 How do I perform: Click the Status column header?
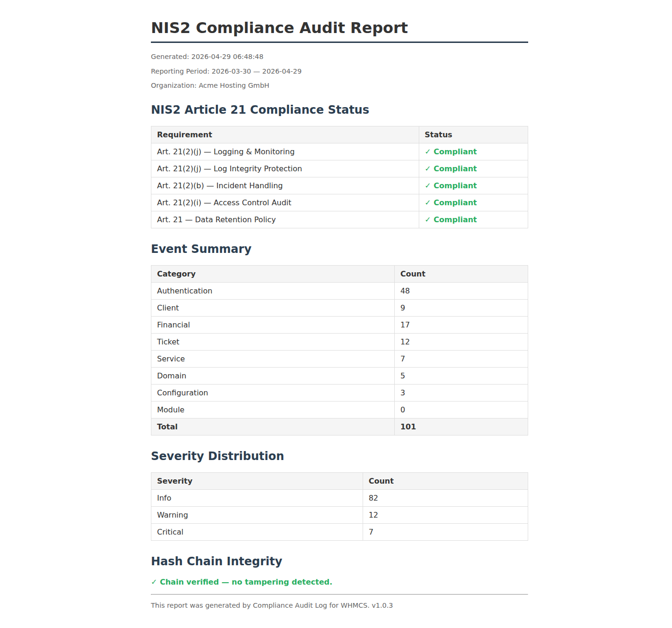(438, 135)
